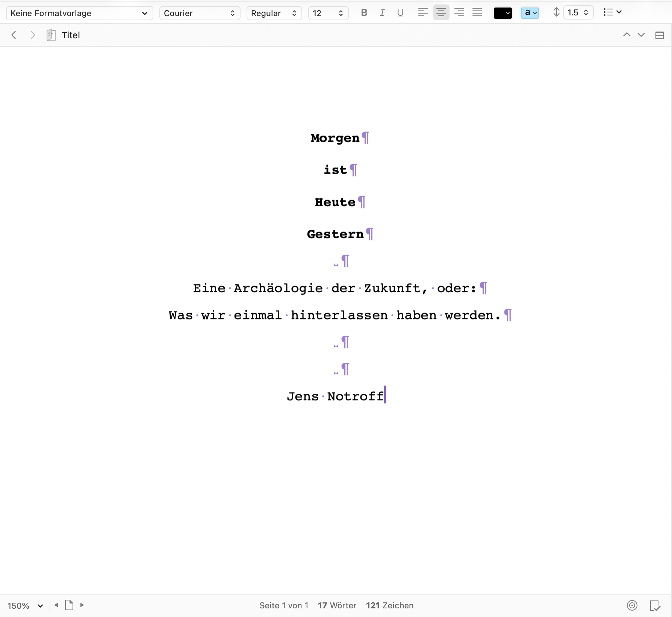Screen dimensions: 672x617
Task: Click the Titel document name
Action: click(71, 35)
